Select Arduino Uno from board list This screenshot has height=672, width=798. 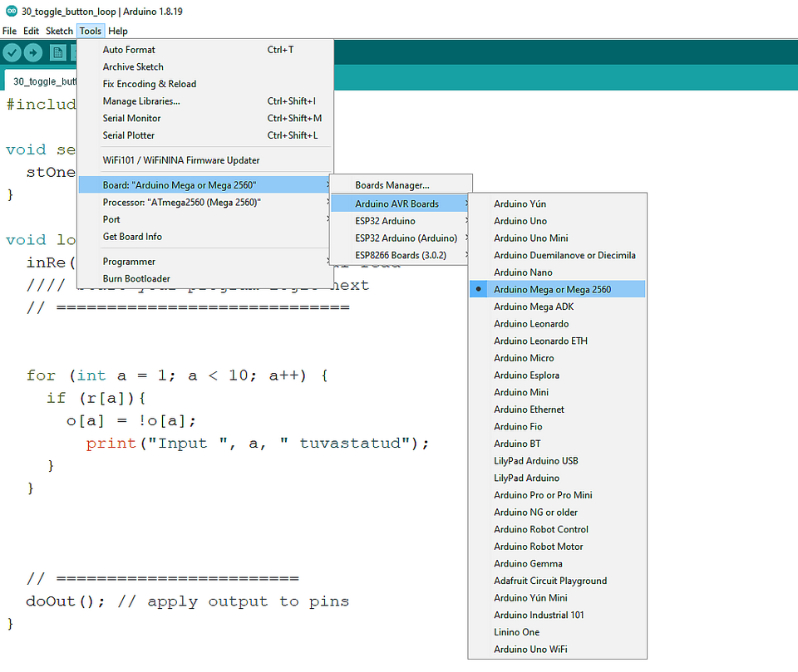tap(520, 221)
